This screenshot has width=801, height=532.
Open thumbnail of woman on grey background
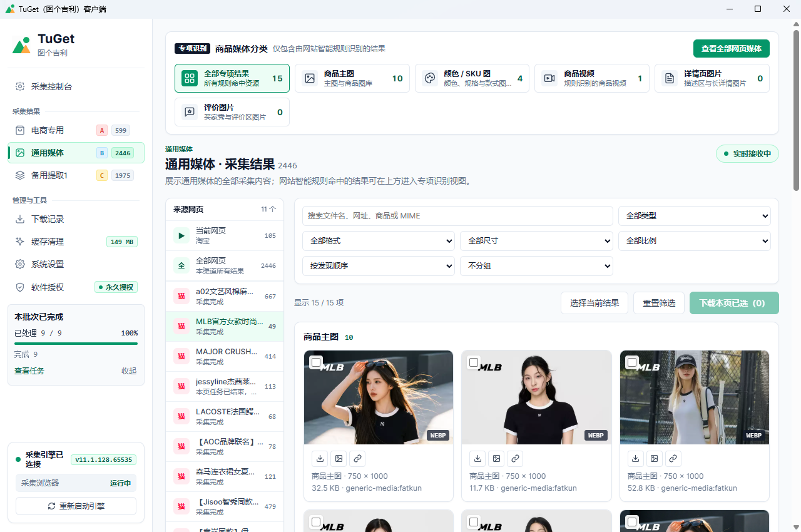536,397
